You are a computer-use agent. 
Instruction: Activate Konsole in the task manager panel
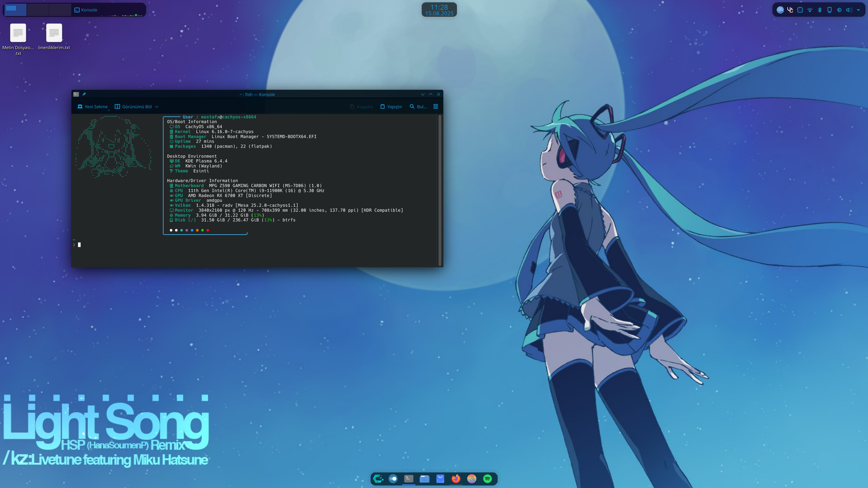(x=86, y=10)
